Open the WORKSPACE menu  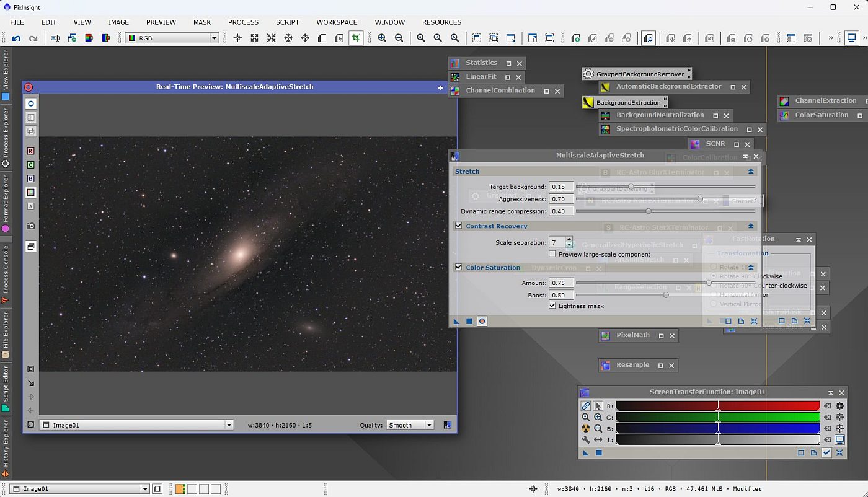337,22
